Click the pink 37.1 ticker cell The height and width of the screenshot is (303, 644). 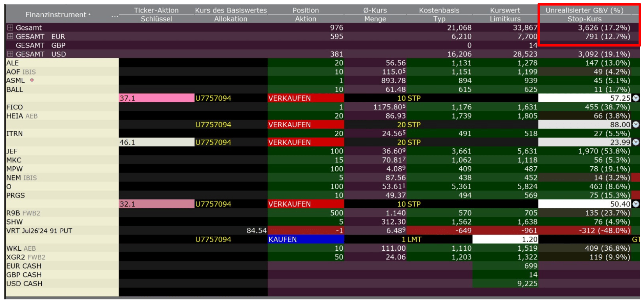(x=156, y=98)
